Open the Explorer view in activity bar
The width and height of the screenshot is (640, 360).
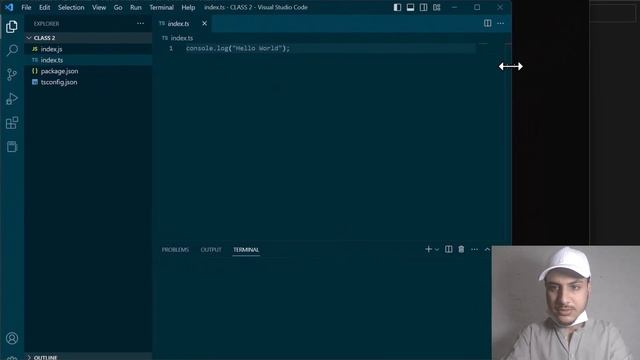click(x=12, y=27)
